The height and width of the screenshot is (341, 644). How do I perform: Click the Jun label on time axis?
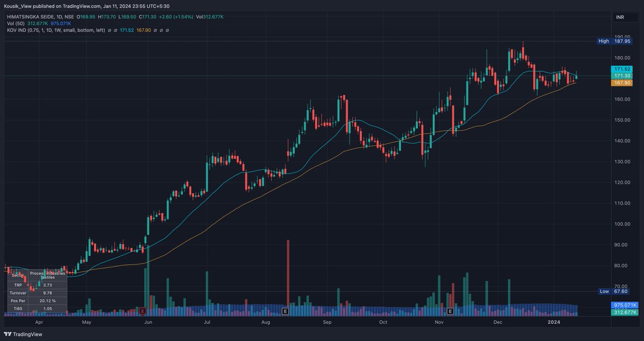pos(149,323)
